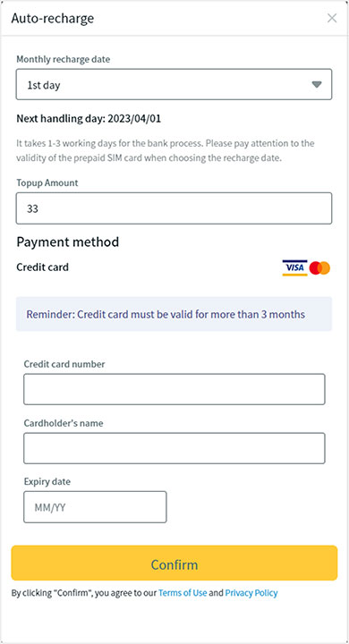Select the Cardholder's name input
The image size is (349, 644).
tap(174, 448)
